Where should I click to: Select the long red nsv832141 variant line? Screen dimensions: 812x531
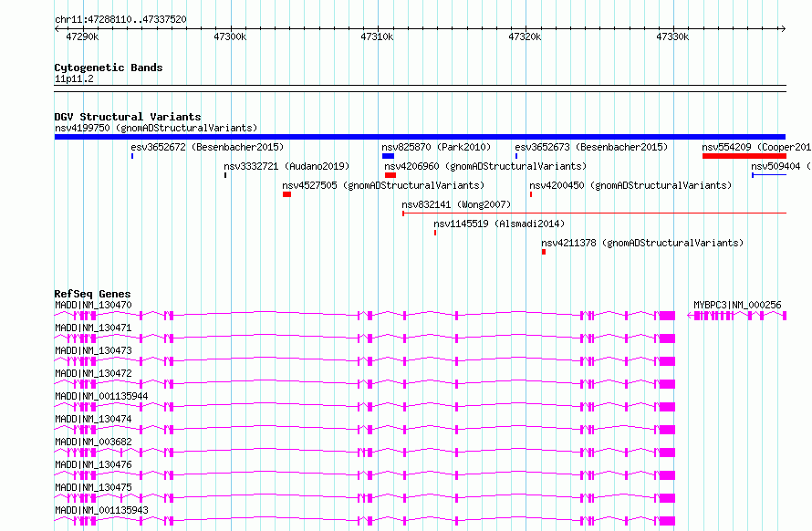(x=594, y=213)
